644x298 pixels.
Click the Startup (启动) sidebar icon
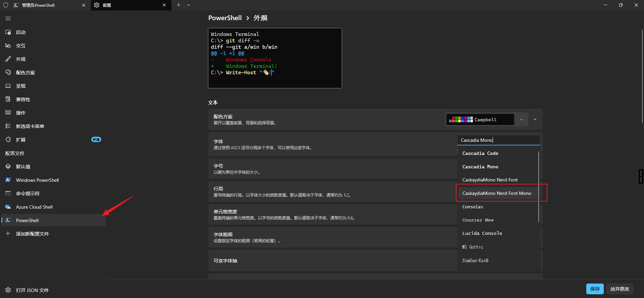pos(8,32)
